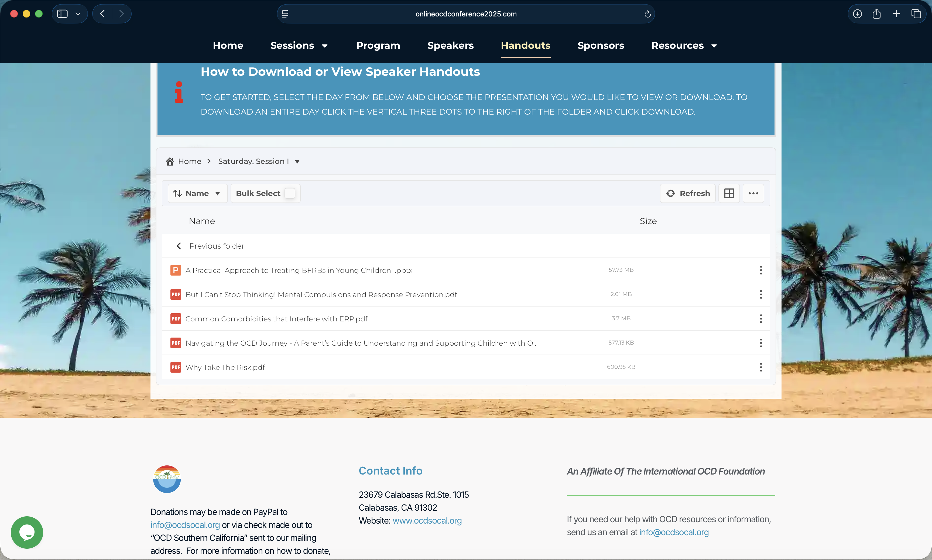
Task: Expand the Saturday, Session I breadcrumb dropdown
Action: (x=297, y=162)
